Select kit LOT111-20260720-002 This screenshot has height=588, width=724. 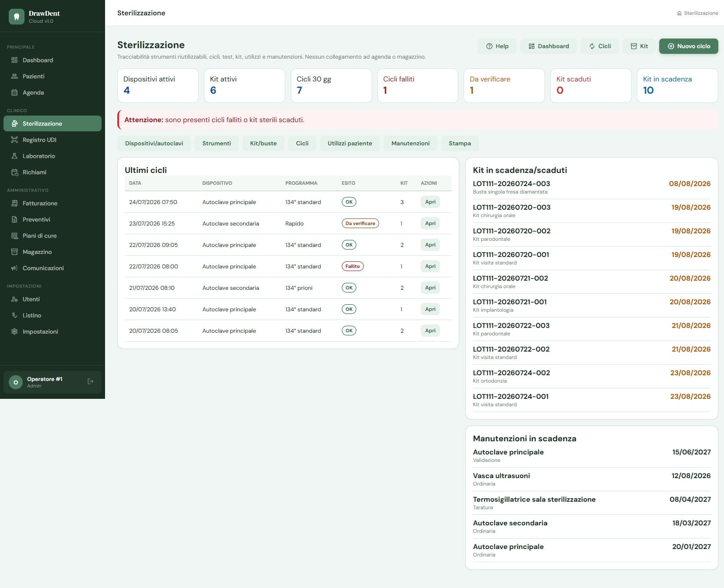(592, 235)
